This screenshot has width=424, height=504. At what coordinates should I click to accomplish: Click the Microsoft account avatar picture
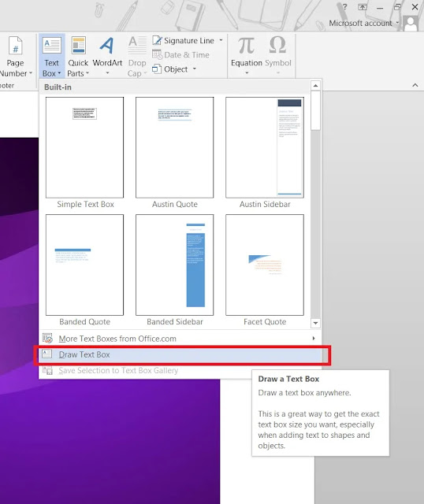[411, 24]
